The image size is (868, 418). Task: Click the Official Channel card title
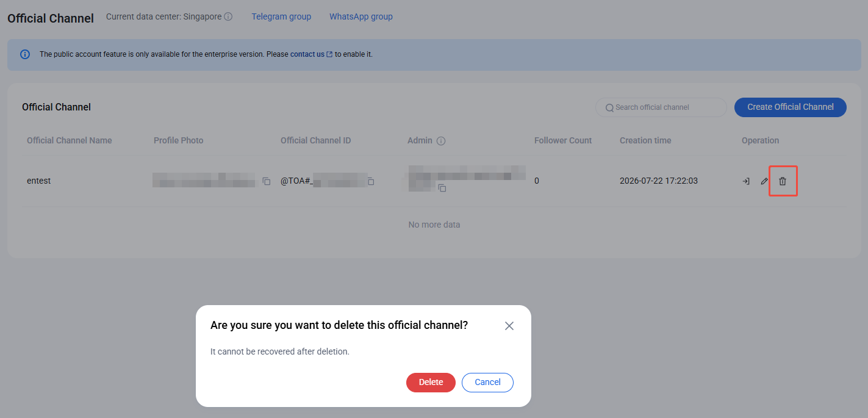[x=56, y=107]
